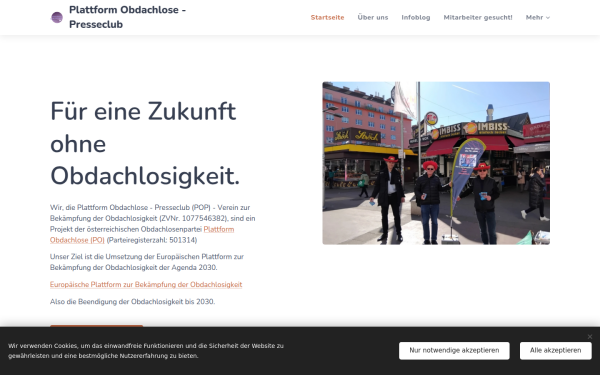Dismiss cookie banner with close icon

[x=590, y=337]
